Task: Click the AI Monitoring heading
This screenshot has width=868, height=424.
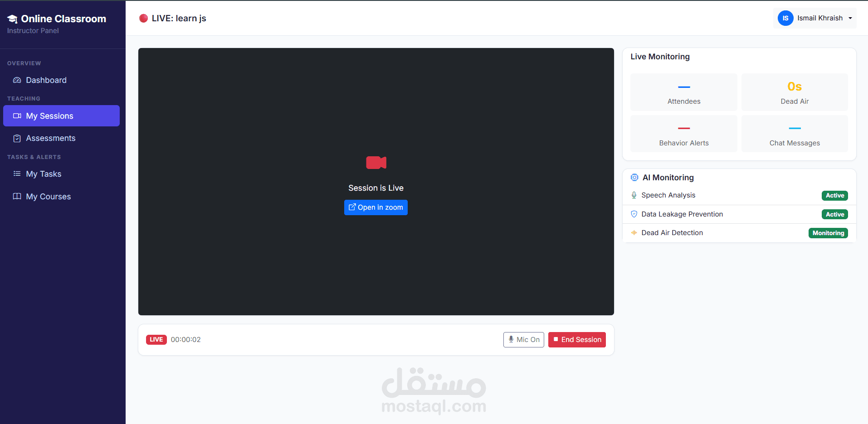Action: pyautogui.click(x=668, y=178)
